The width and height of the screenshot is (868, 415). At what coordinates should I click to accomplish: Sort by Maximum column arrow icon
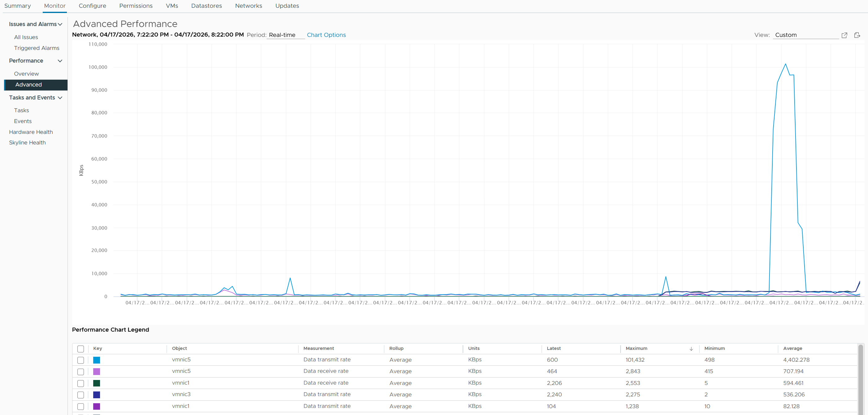pyautogui.click(x=691, y=349)
